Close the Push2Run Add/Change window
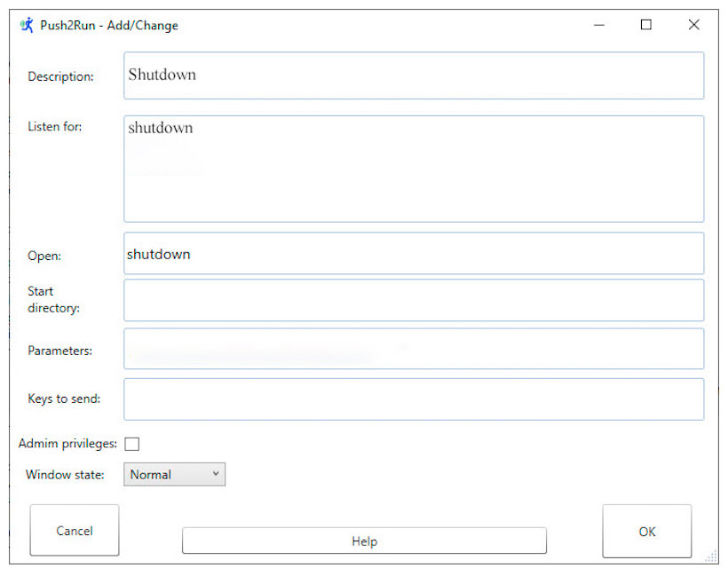The image size is (728, 576). tap(693, 25)
